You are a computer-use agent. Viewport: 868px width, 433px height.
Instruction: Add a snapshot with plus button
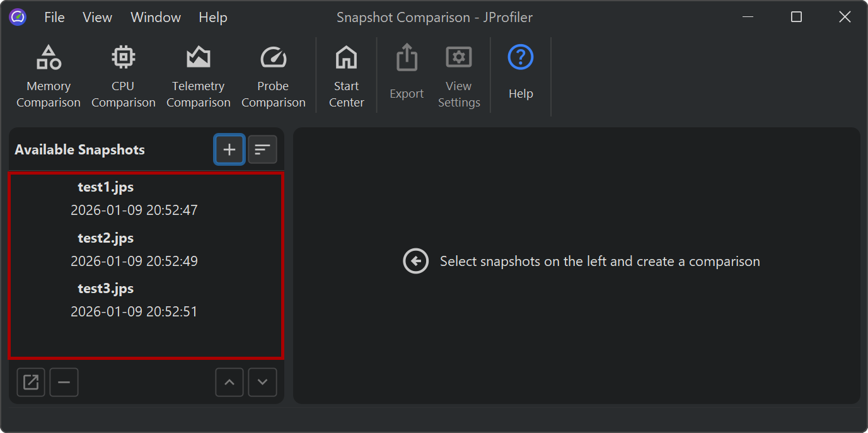(x=229, y=150)
